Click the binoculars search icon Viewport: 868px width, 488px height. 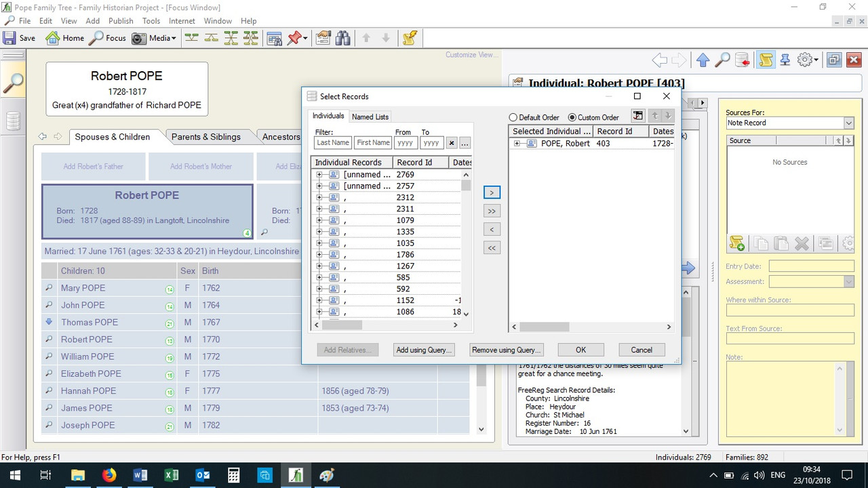[x=342, y=38]
